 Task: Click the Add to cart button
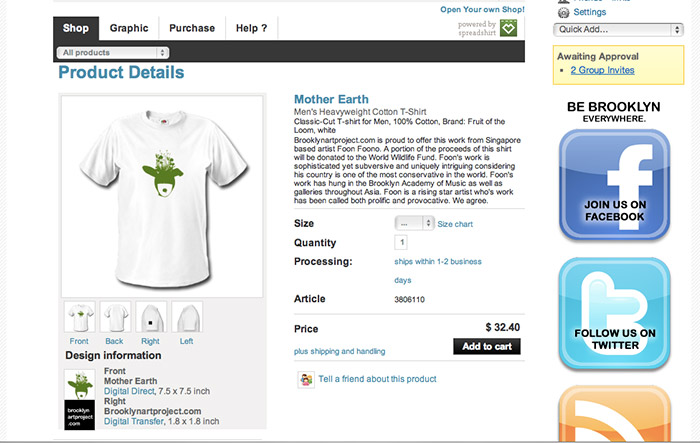coord(487,346)
